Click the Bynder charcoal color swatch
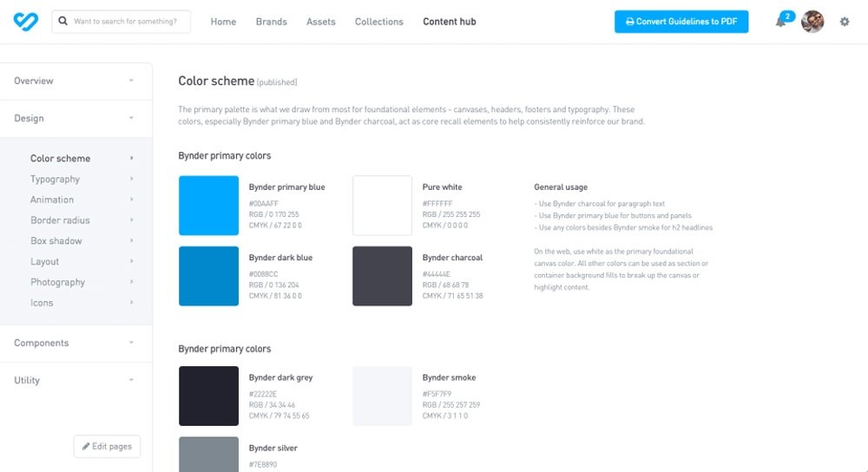The width and height of the screenshot is (868, 472). (x=382, y=276)
